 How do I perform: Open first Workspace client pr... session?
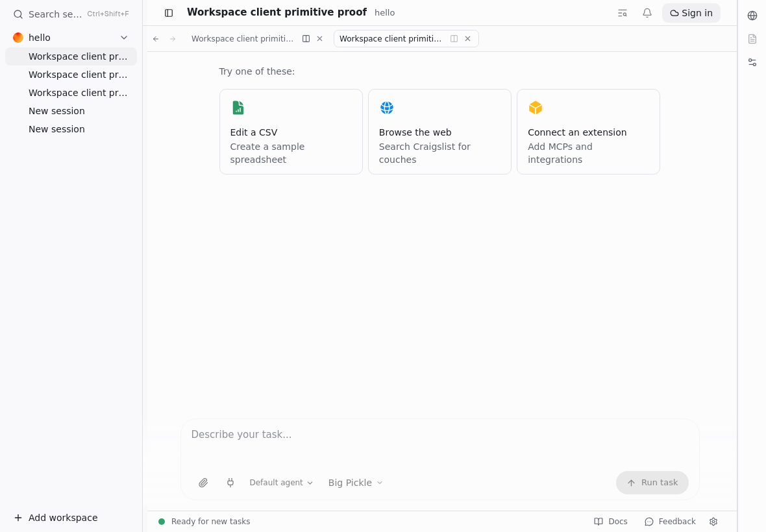pyautogui.click(x=71, y=56)
